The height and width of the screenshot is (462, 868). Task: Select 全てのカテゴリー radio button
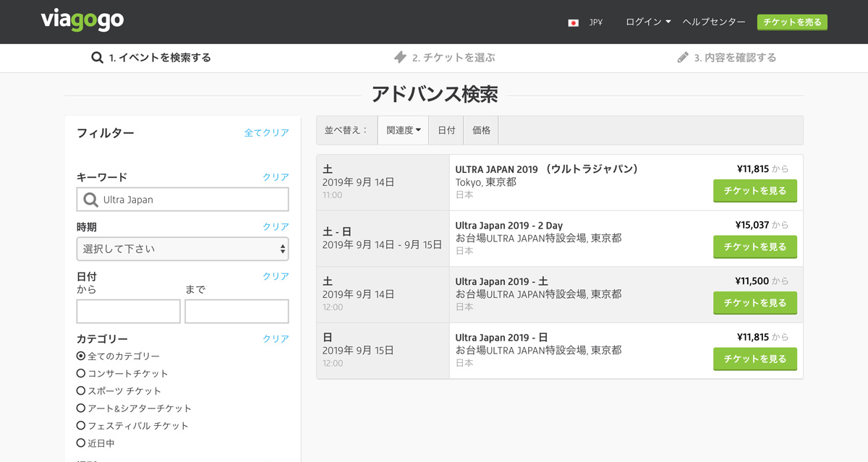pyautogui.click(x=81, y=356)
